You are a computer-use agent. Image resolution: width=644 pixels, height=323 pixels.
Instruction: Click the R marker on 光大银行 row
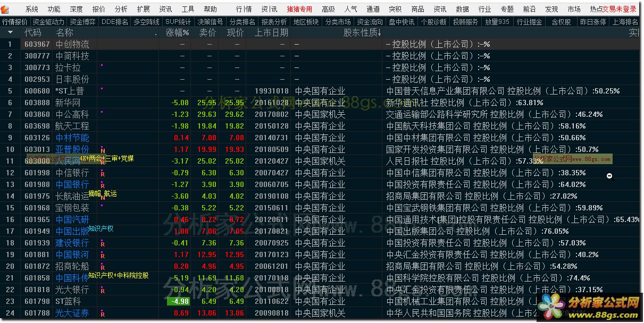coord(103,291)
